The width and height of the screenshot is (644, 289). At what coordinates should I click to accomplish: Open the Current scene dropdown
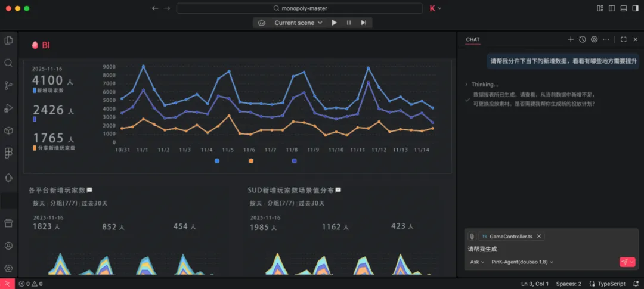point(298,23)
